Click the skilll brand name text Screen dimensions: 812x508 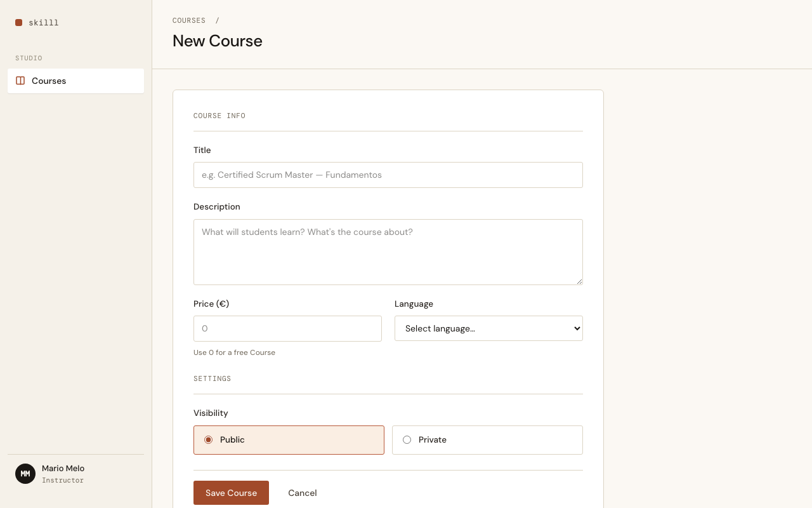tap(44, 22)
